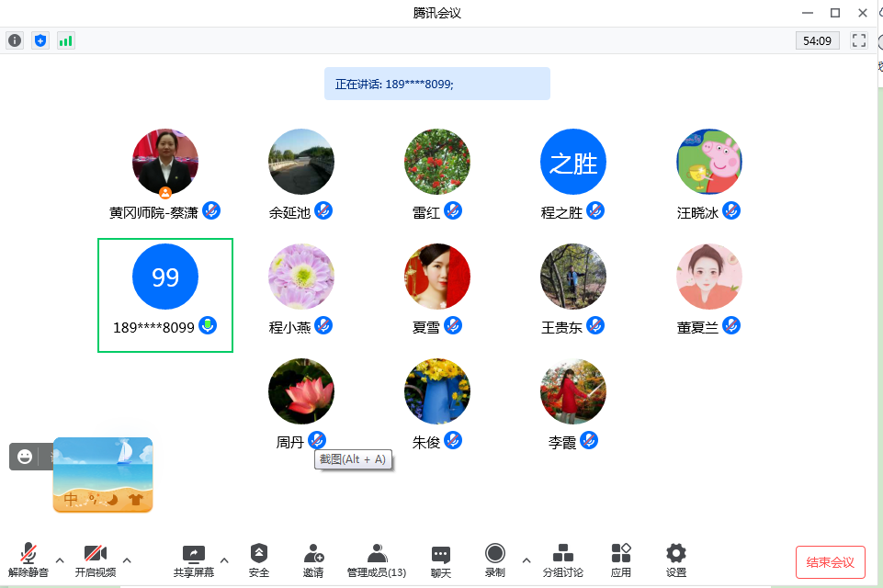
Task: Open meeting information via the info icon
Action: (x=14, y=40)
